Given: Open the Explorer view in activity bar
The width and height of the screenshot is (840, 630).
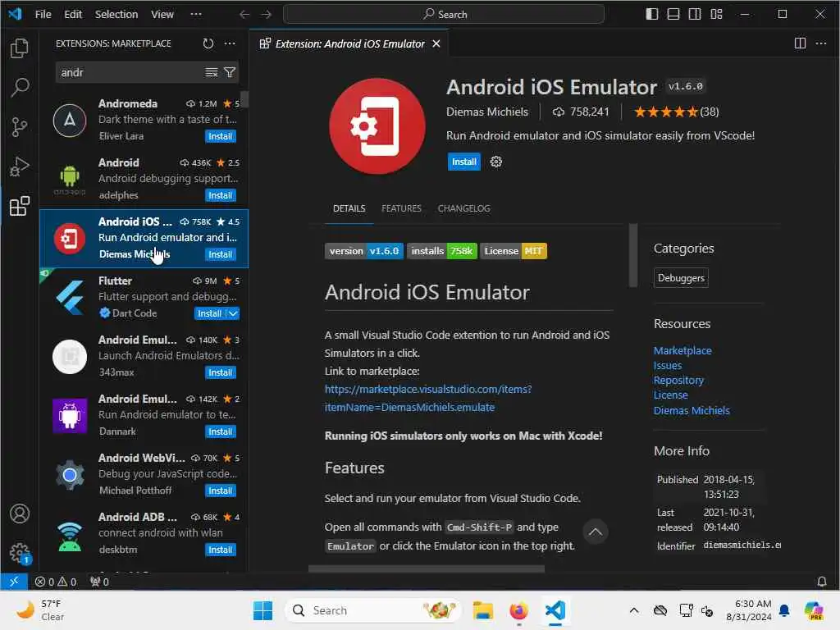Looking at the screenshot, I should coord(20,48).
